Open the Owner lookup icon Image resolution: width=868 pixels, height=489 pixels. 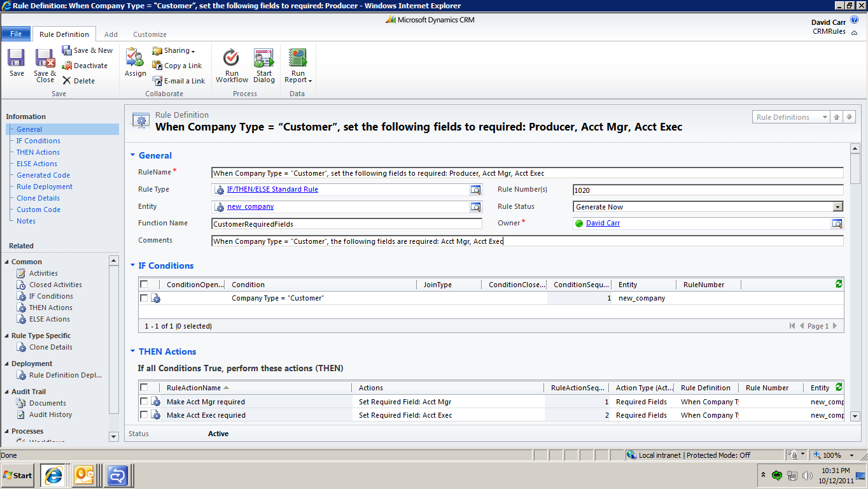(837, 223)
